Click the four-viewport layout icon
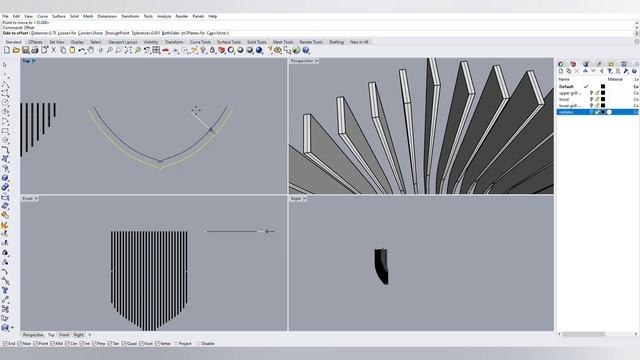The image size is (640, 360). [x=156, y=50]
